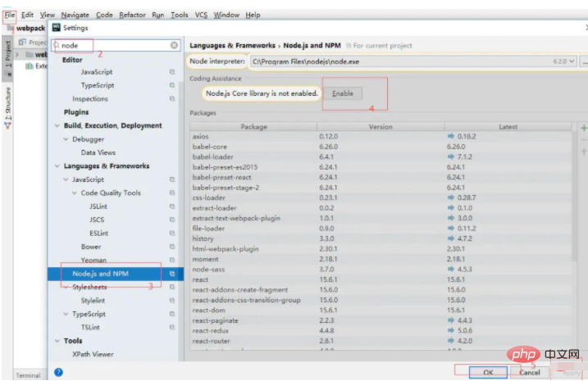This screenshot has width=588, height=381.
Task: Enable the Node.js Core library
Action: (343, 93)
